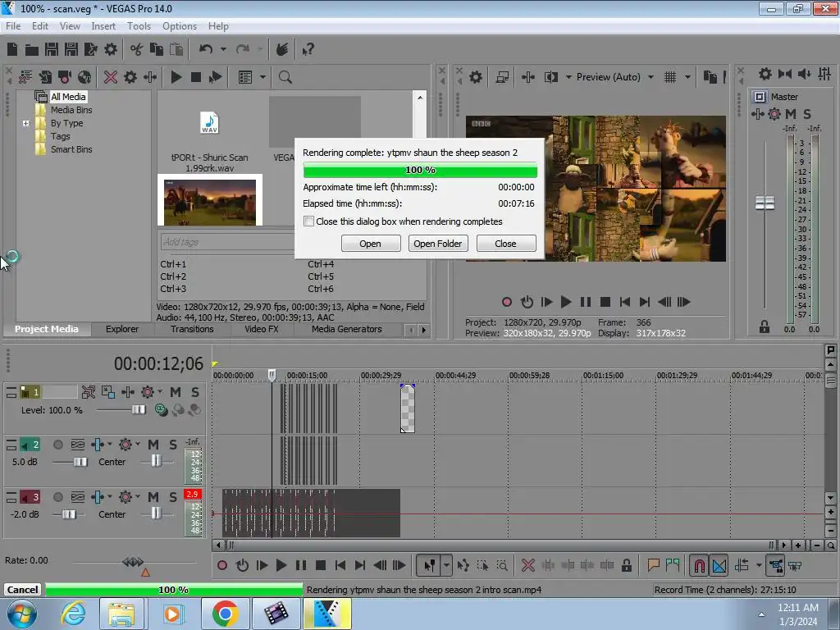Remove selected media with red X icon
The width and height of the screenshot is (840, 630).
(x=111, y=77)
